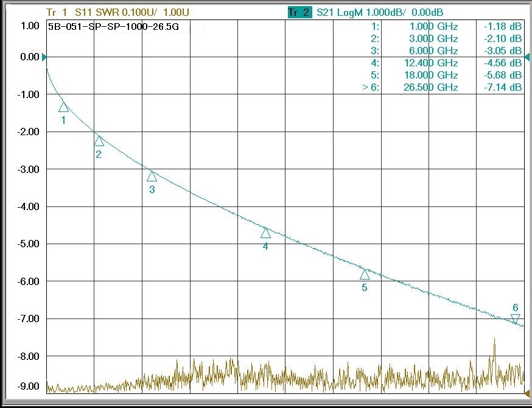Click the right reference level arrow at 0.00
Screen dimensions: 532x408
point(527,57)
